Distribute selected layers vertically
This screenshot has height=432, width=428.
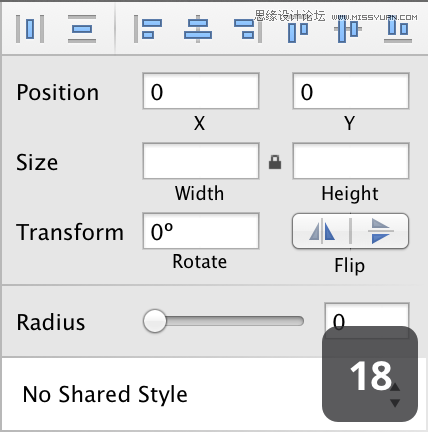[x=82, y=29]
